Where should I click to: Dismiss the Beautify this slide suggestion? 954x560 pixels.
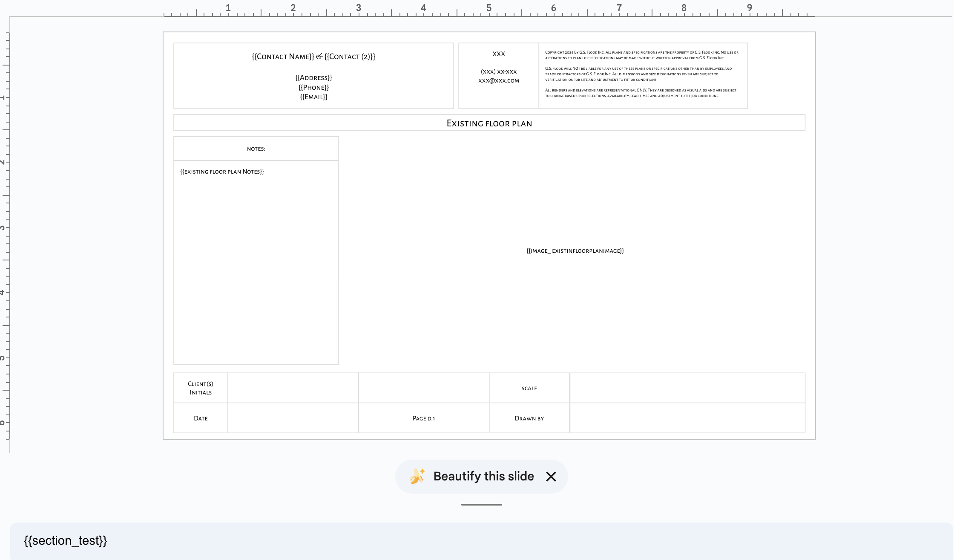[x=551, y=477]
